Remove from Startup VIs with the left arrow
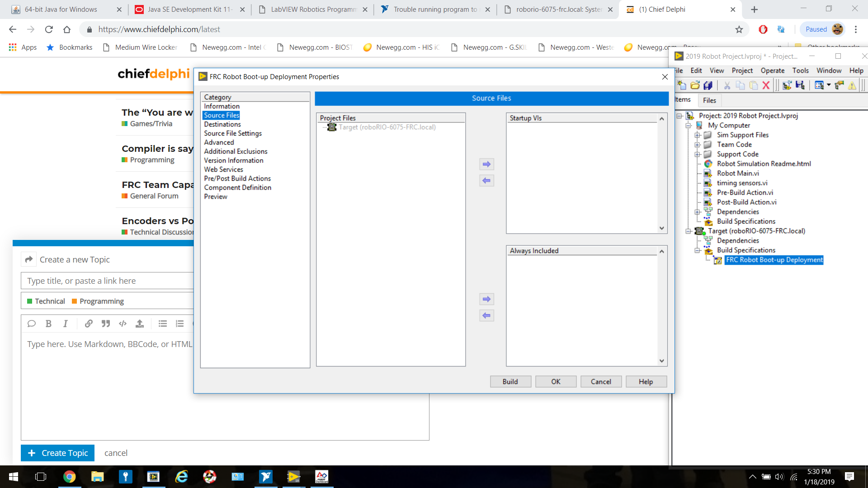 486,180
